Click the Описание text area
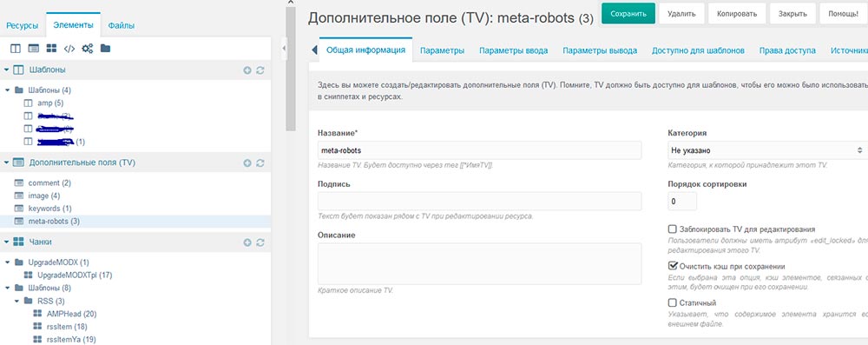The height and width of the screenshot is (345, 868). [x=479, y=264]
